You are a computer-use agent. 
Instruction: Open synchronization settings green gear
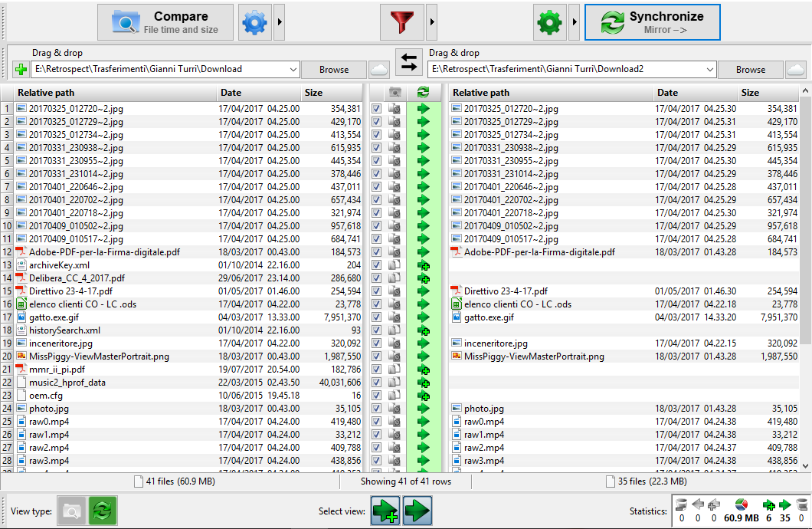550,22
